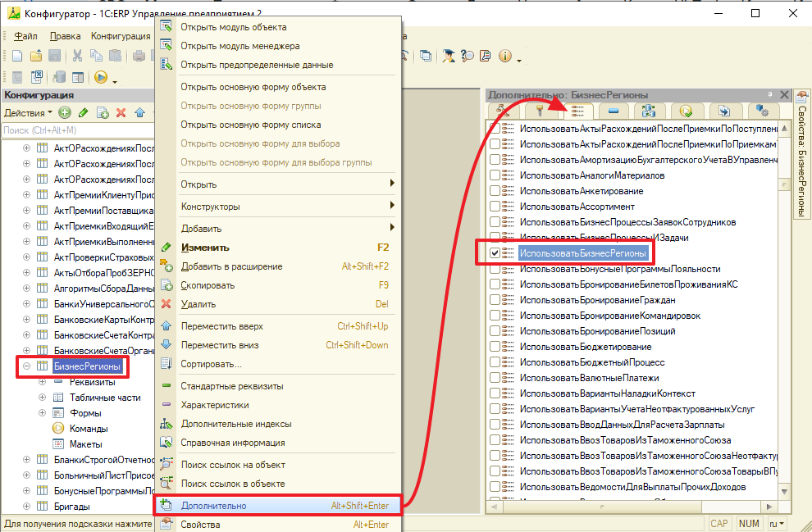This screenshot has width=812, height=532.
Task: Click the Close configuration toolbar icon
Action: pos(37,78)
